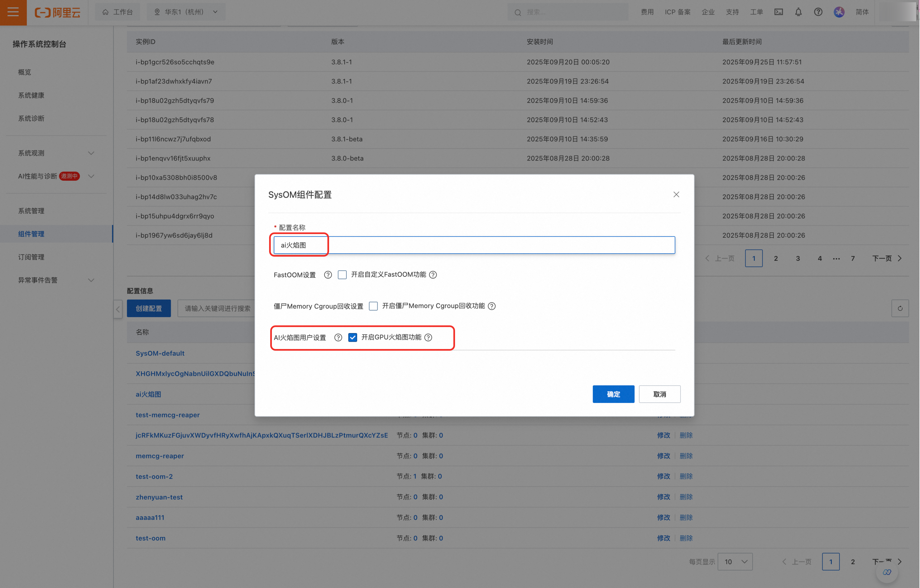Uncheck 开启GPU火焰图功能 checkbox
Viewport: 920px width, 588px height.
pos(353,337)
